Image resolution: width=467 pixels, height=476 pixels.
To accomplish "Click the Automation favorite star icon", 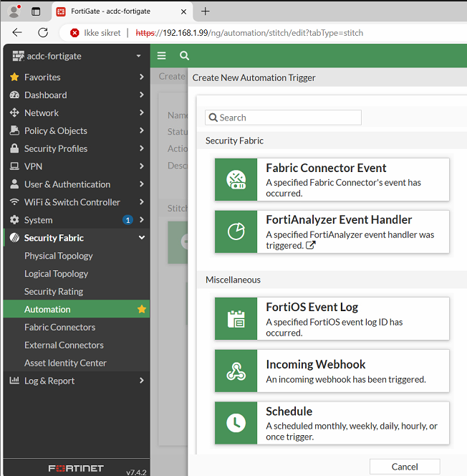I will pyautogui.click(x=142, y=310).
